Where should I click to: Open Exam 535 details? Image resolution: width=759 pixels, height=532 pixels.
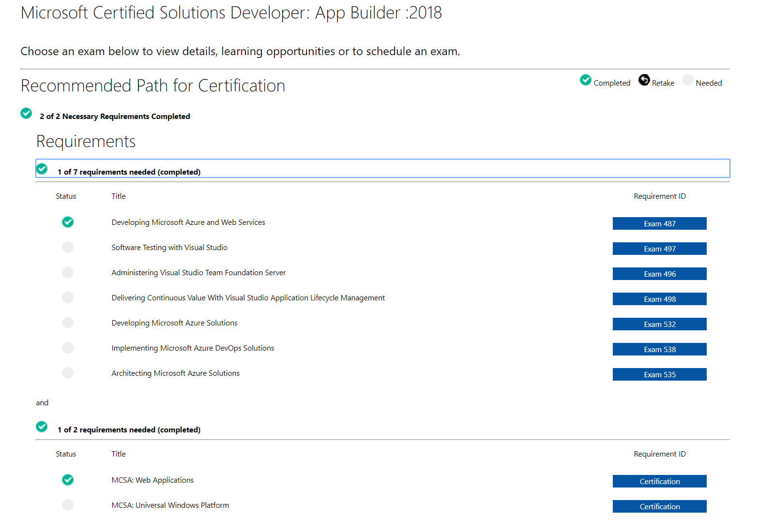[x=659, y=374]
